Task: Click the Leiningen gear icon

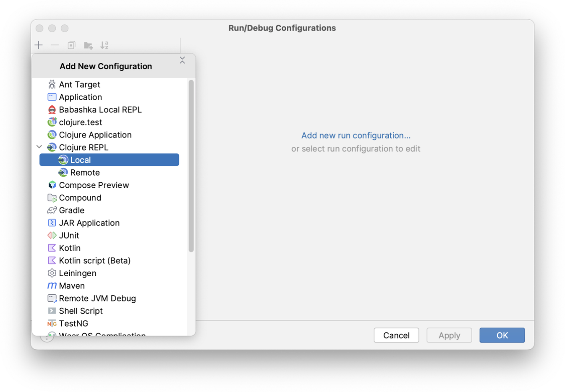Action: (52, 273)
